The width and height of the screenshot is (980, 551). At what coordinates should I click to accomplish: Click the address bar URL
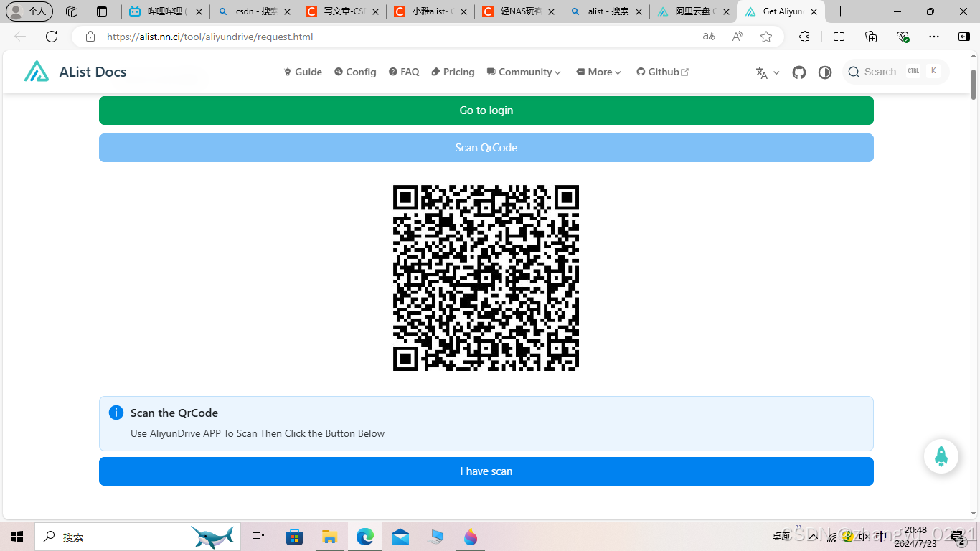[x=209, y=37]
